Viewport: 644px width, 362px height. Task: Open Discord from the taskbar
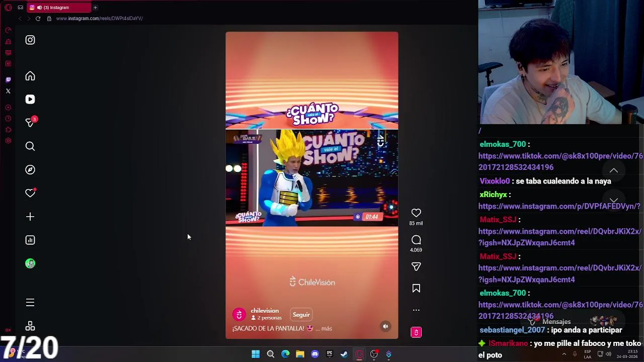point(315,354)
